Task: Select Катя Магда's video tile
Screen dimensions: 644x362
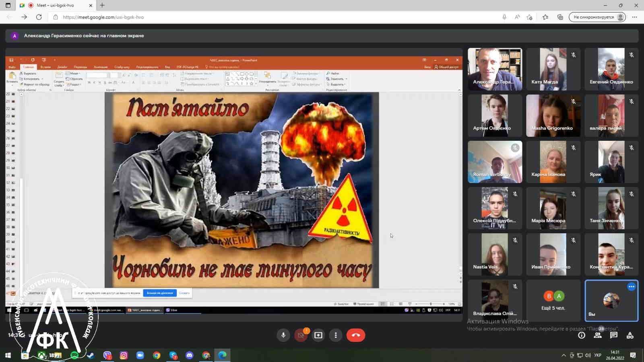Action: tap(553, 69)
